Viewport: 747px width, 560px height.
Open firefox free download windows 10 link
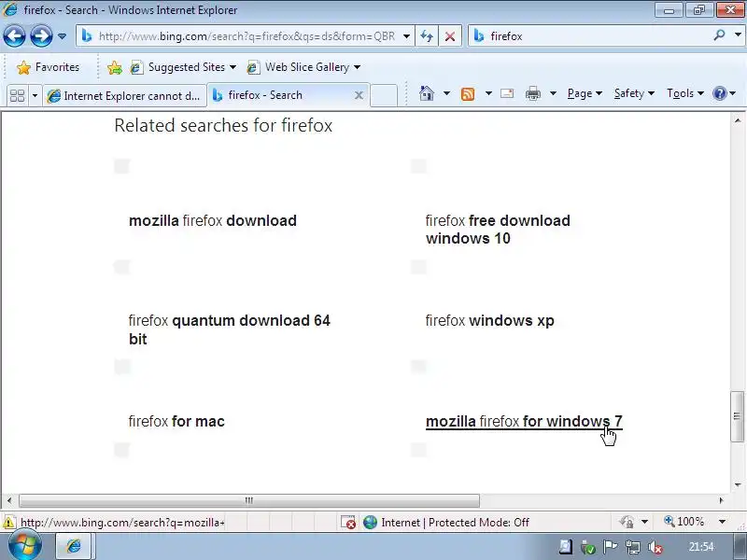pyautogui.click(x=498, y=229)
